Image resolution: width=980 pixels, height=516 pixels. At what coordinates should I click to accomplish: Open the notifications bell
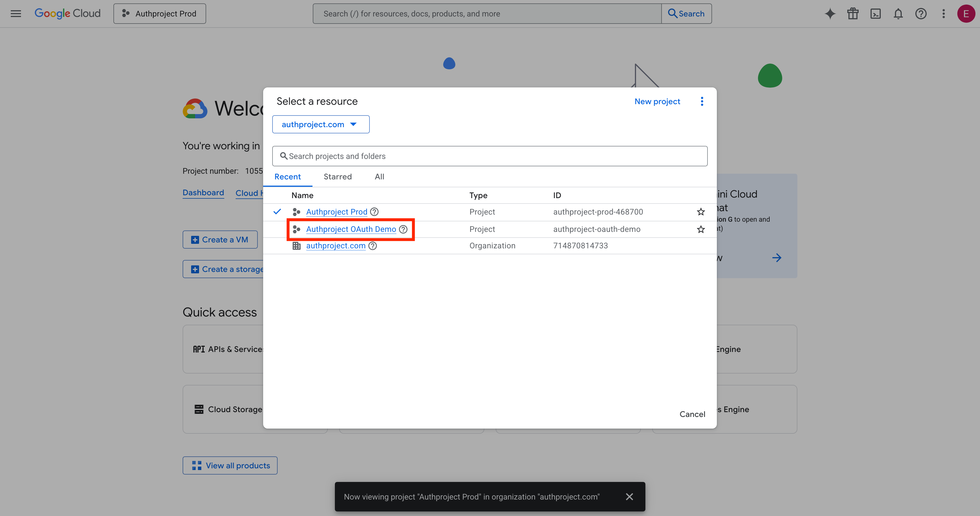tap(898, 14)
